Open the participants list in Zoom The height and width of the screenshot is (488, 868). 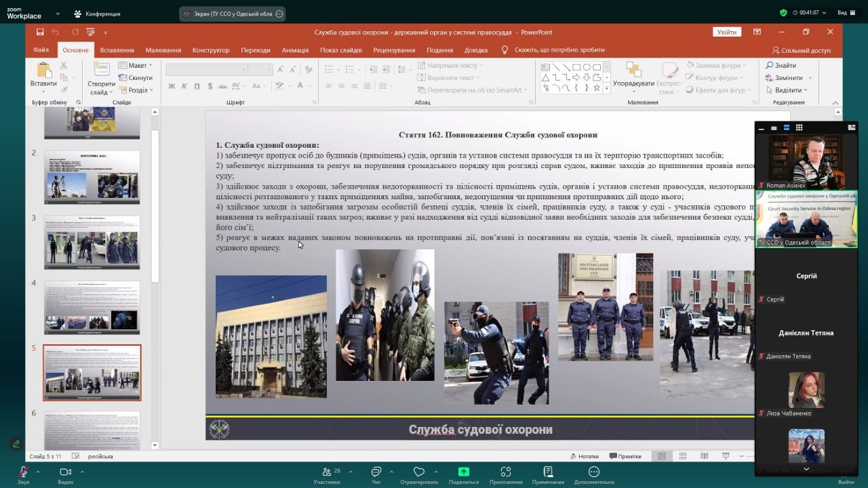pos(327,472)
